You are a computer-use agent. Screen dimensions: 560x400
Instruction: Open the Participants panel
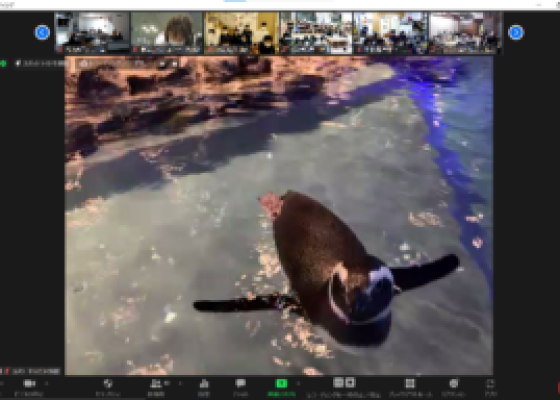coord(156,384)
